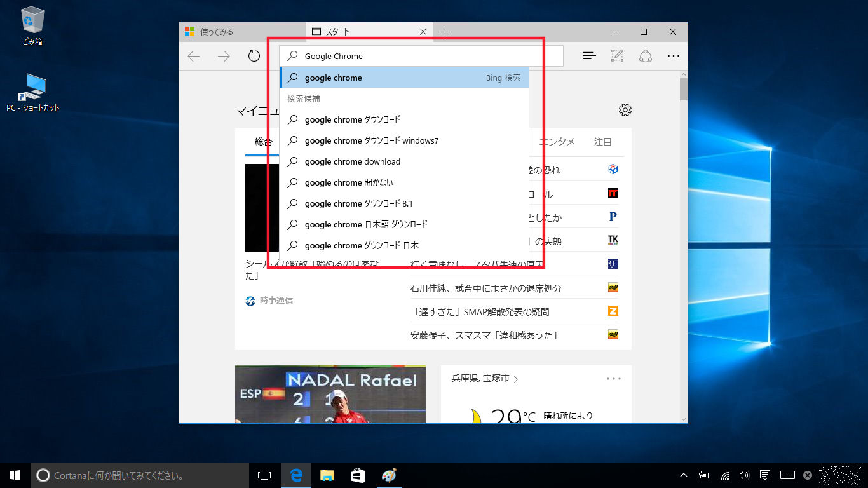Click the address bar with Google Chrome text
Image resolution: width=868 pixels, height=488 pixels.
coord(421,56)
